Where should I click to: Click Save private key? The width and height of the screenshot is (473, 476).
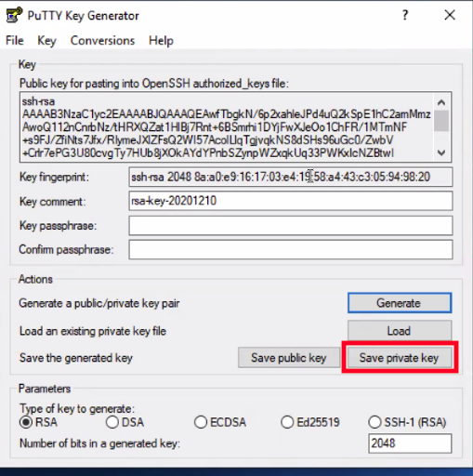(399, 358)
